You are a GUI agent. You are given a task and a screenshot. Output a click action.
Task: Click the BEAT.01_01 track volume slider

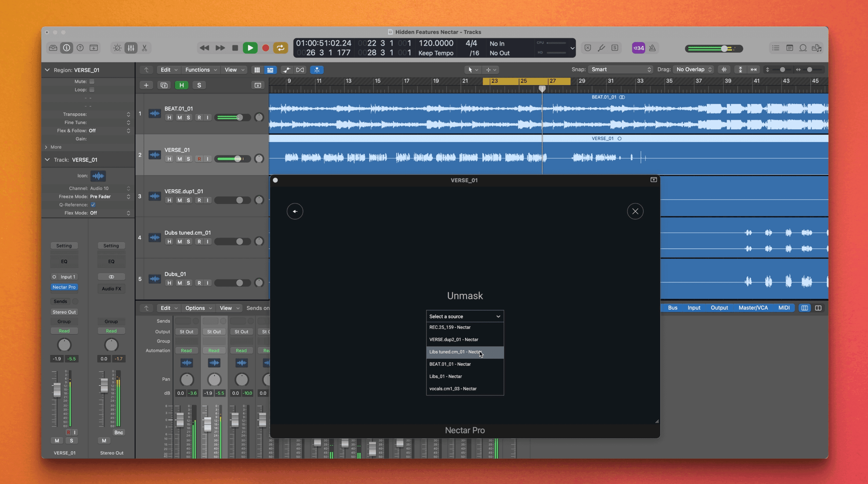pos(232,117)
